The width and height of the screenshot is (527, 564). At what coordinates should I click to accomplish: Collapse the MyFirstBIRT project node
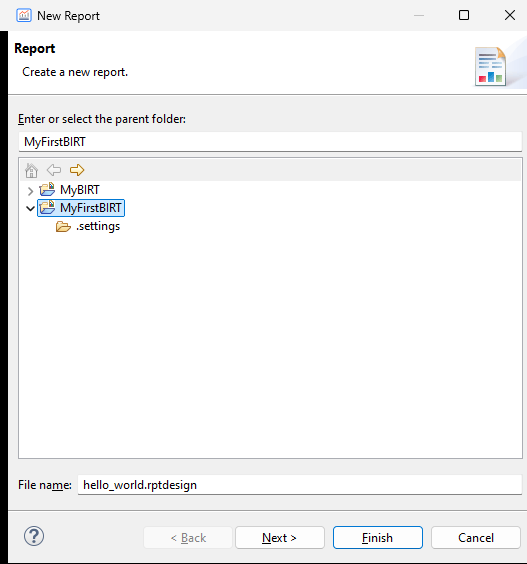(x=30, y=208)
